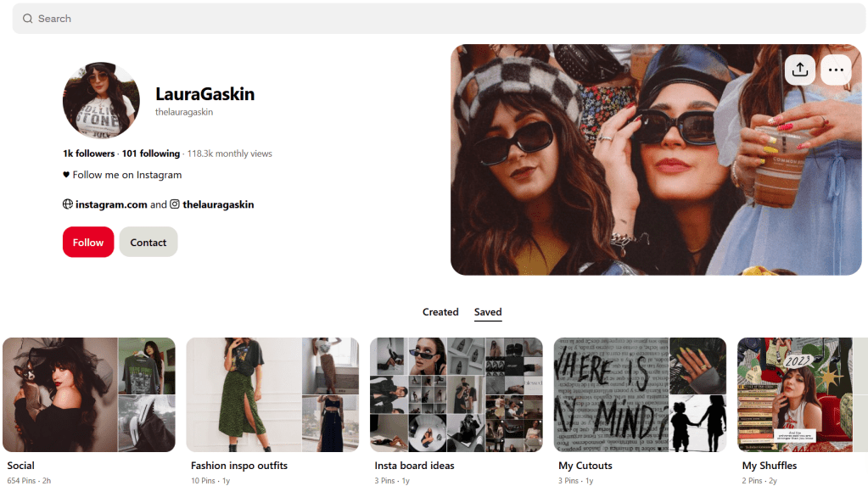Select the Saved tab

click(x=488, y=312)
